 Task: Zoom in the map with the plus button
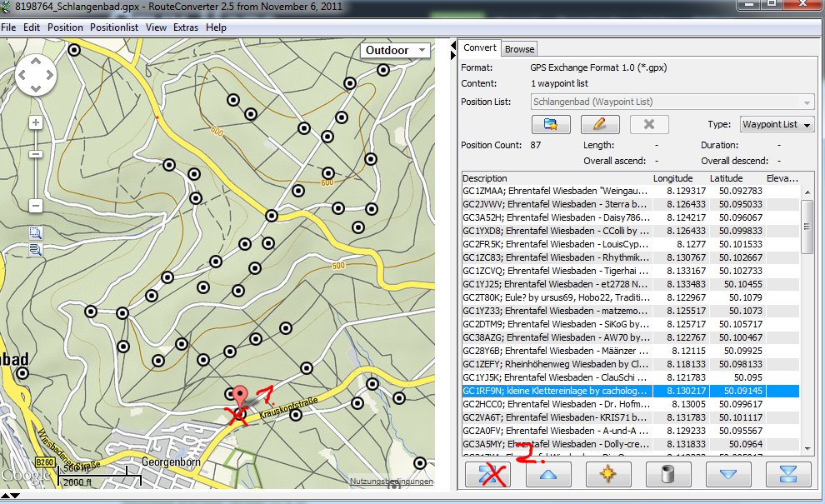click(35, 122)
